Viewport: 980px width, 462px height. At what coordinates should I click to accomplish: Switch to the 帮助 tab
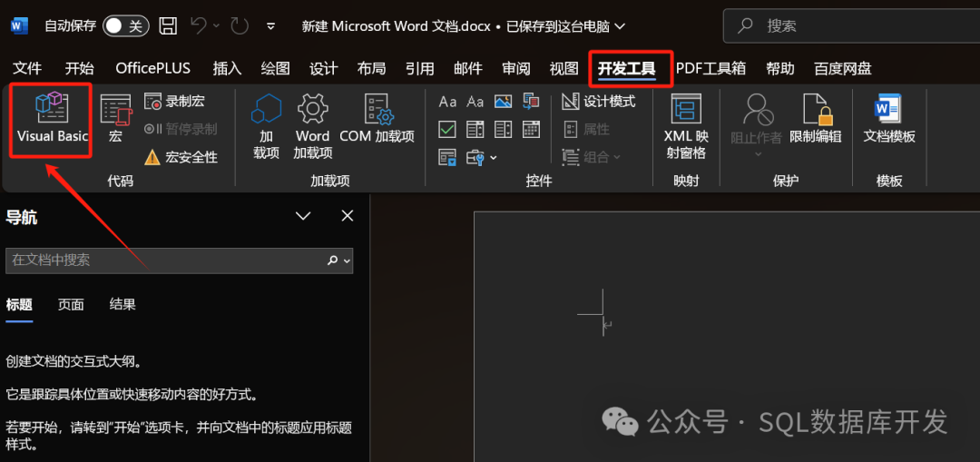(x=780, y=68)
